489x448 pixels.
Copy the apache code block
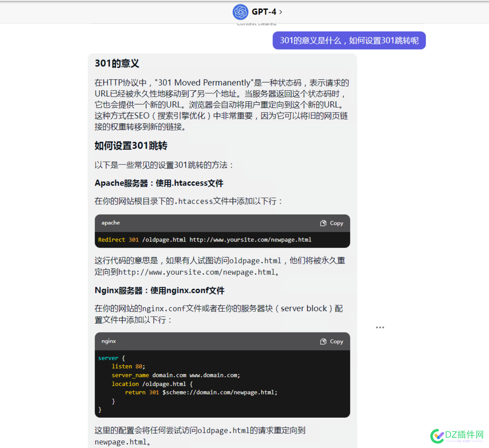tap(332, 223)
